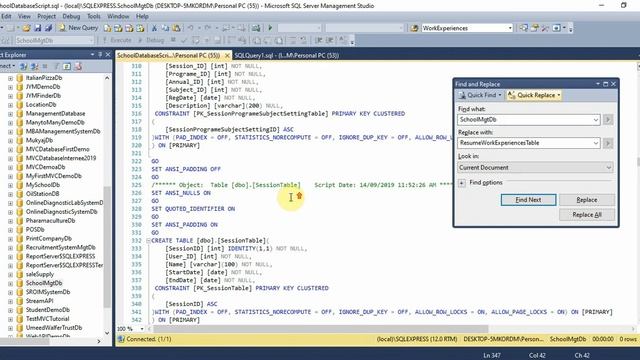Click the Paste clipboard icon
This screenshot has height=360, width=640.
click(176, 28)
